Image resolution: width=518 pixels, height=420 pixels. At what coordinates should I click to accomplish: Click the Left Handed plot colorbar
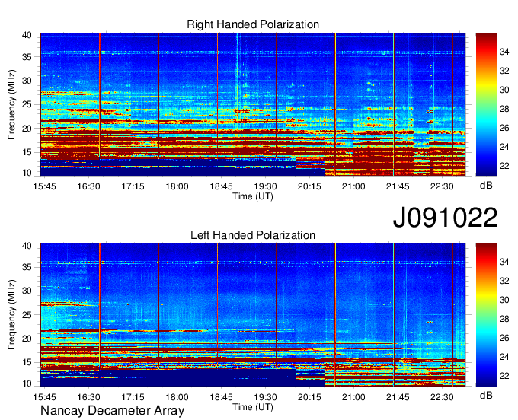[486, 315]
